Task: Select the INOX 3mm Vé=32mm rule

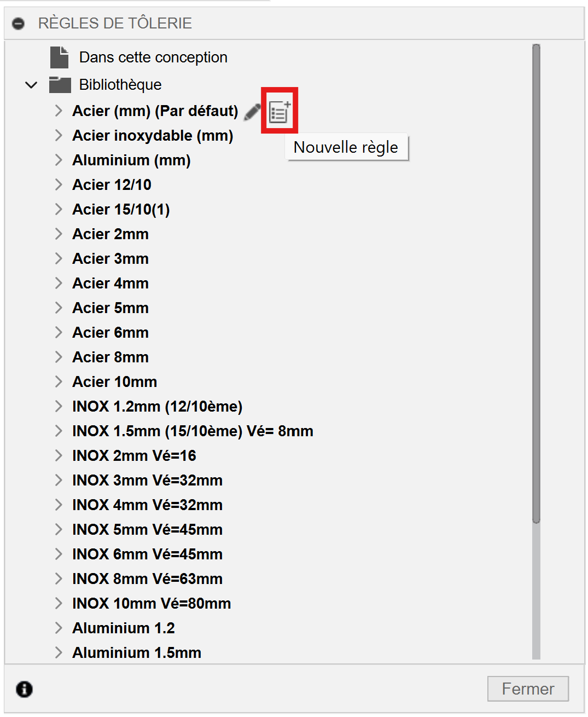Action: click(147, 481)
